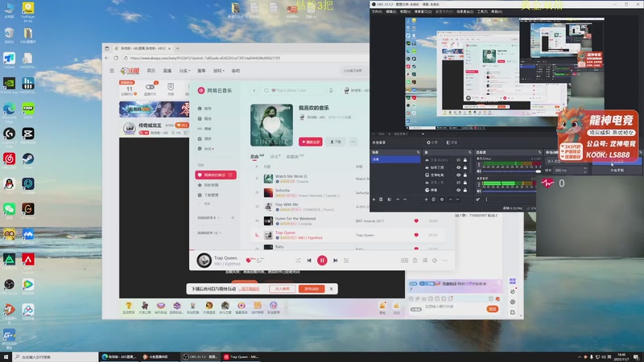Screen dimensions: 644x362
Task: Click 直播 link in Douyu nav bar
Action: (167, 71)
